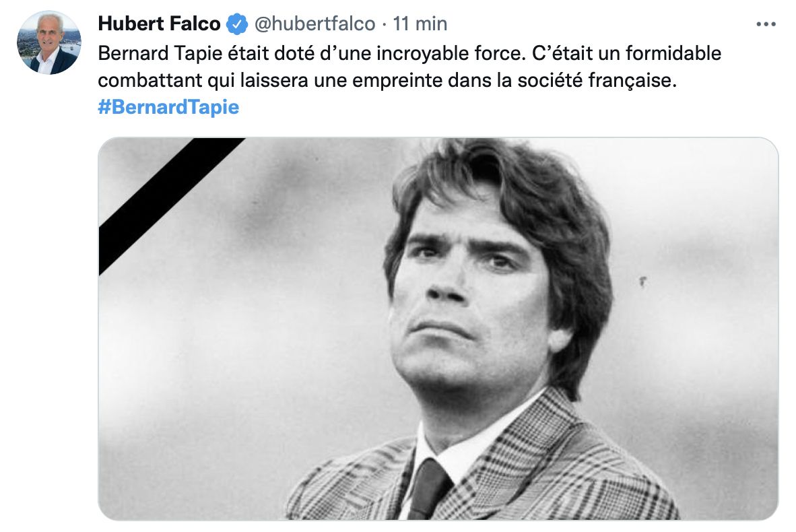Click the man's face in the photo
This screenshot has height=532, width=796.
(x=465, y=303)
